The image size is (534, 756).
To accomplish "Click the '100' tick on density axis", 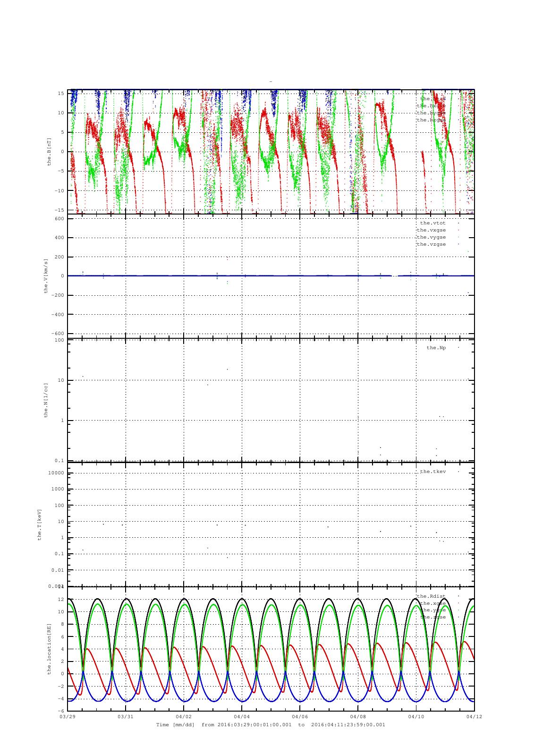I will pyautogui.click(x=59, y=340).
